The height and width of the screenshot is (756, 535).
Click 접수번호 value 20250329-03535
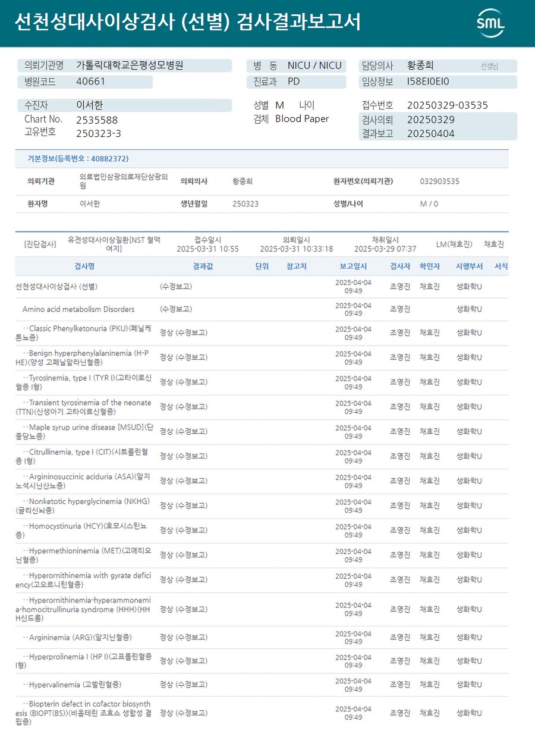[x=448, y=105]
